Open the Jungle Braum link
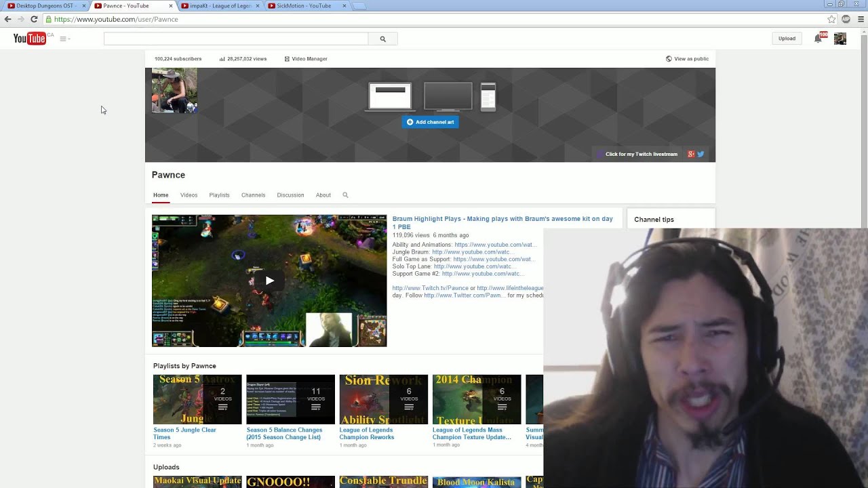Screen dimensions: 868x488 click(473, 252)
